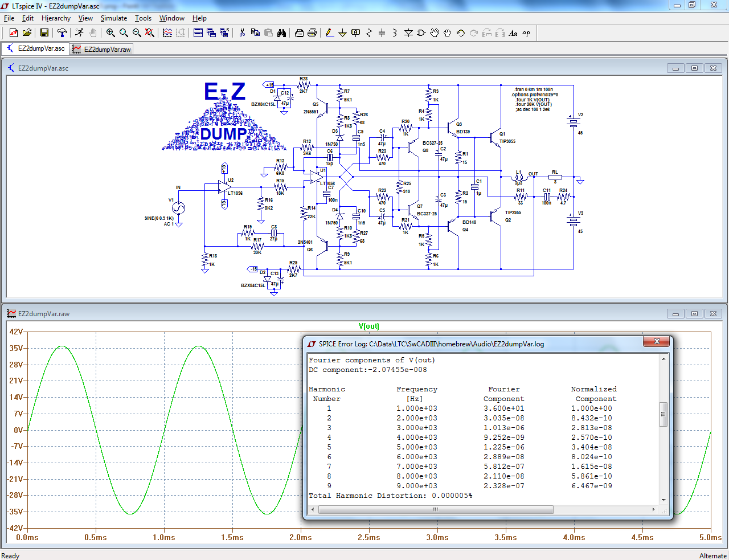Cascade windows using the cascade icon

tap(211, 33)
